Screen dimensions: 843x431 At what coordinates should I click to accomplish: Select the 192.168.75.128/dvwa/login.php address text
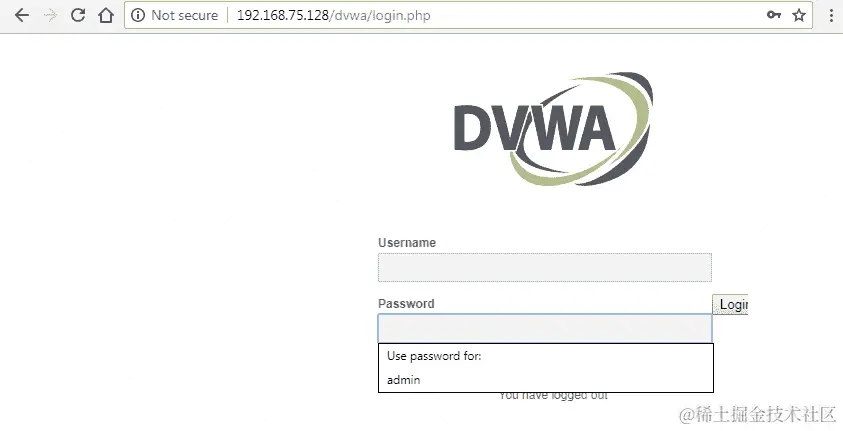pyautogui.click(x=333, y=15)
